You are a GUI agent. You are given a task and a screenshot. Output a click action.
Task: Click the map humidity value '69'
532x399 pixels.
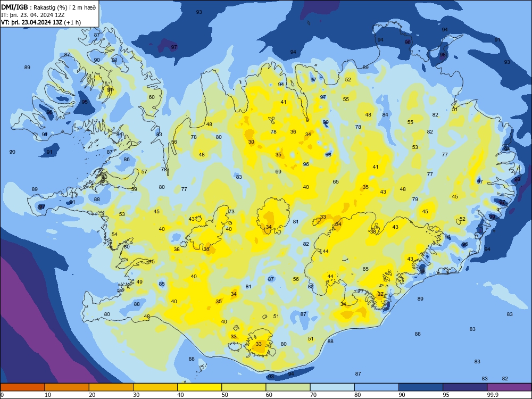tap(278, 172)
